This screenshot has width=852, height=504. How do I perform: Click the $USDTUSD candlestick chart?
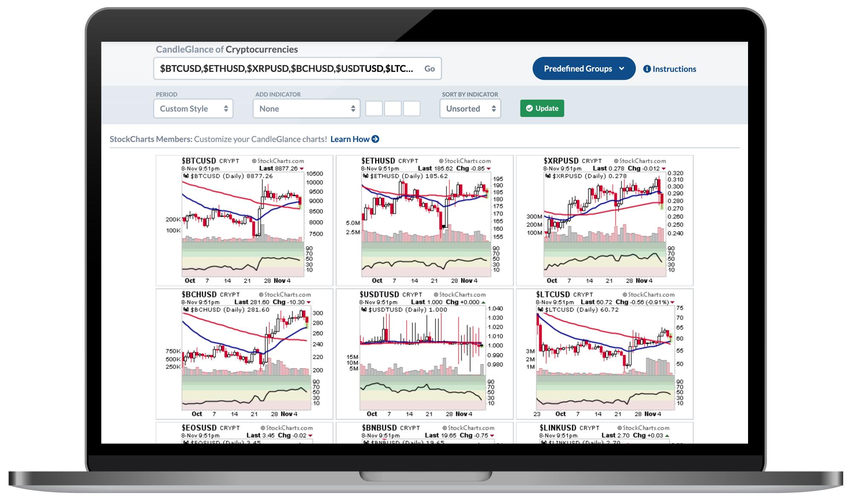click(x=426, y=354)
